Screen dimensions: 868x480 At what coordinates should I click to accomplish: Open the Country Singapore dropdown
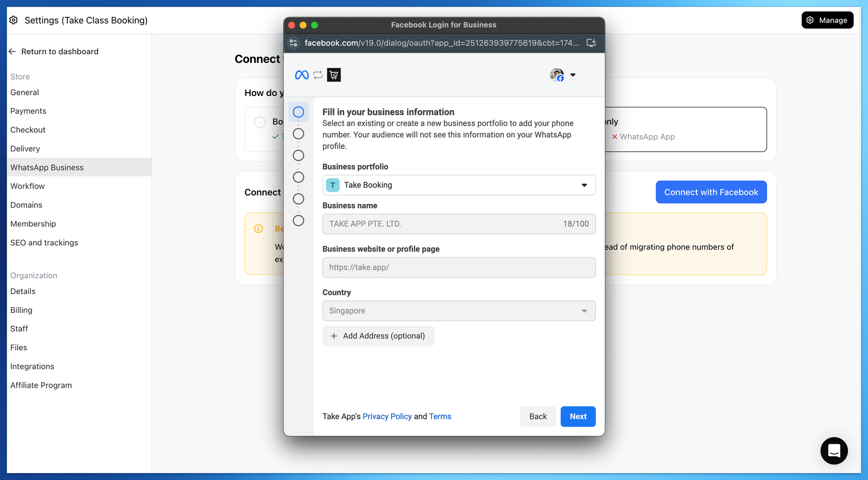459,311
